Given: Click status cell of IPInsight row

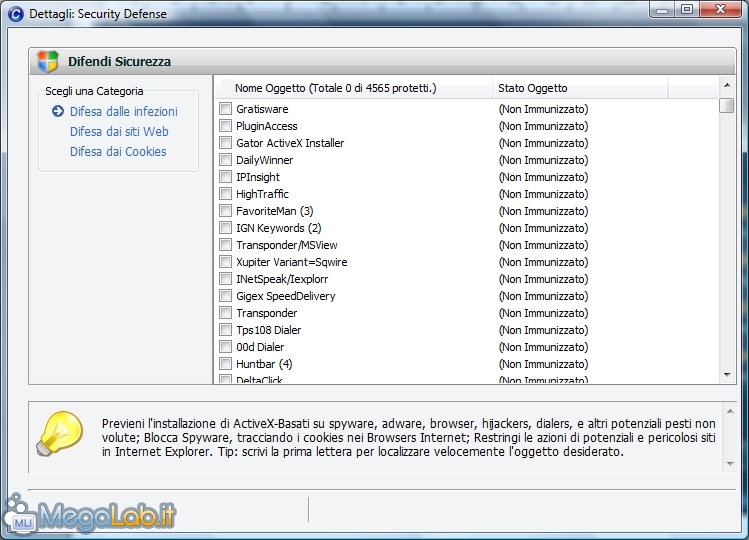Looking at the screenshot, I should pos(543,177).
